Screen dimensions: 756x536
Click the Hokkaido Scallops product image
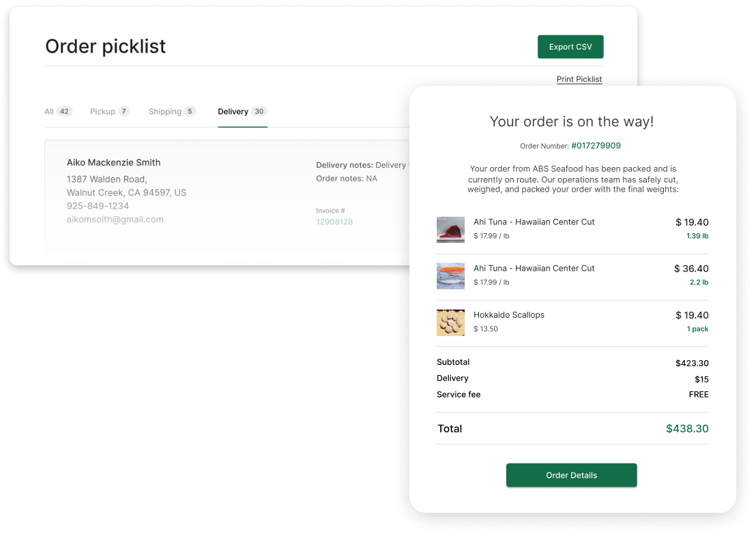(x=450, y=323)
